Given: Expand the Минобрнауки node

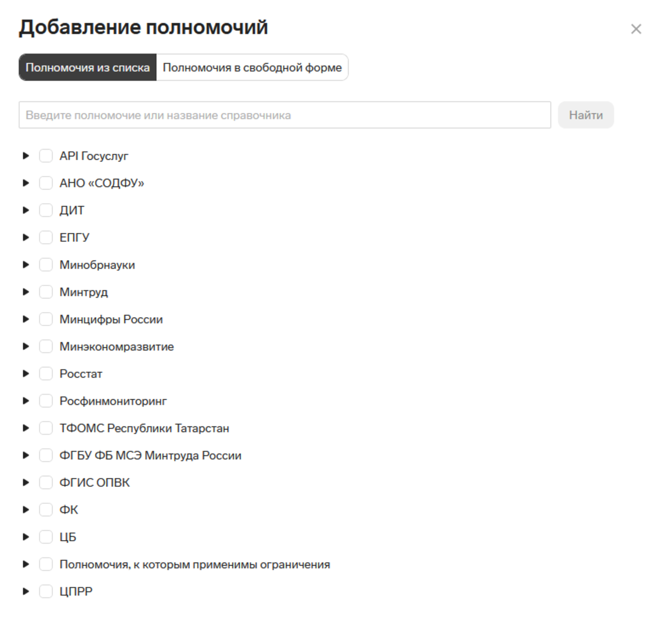Looking at the screenshot, I should coord(26,265).
